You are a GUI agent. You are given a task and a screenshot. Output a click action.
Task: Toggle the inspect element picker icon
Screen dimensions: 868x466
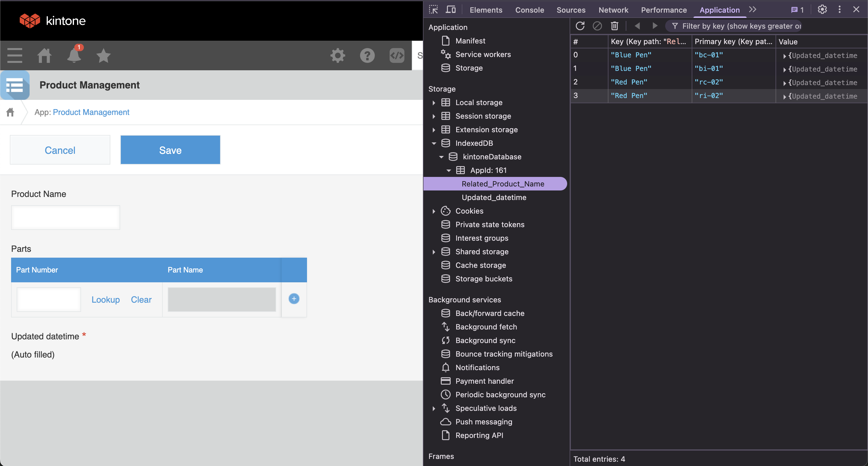pyautogui.click(x=434, y=10)
